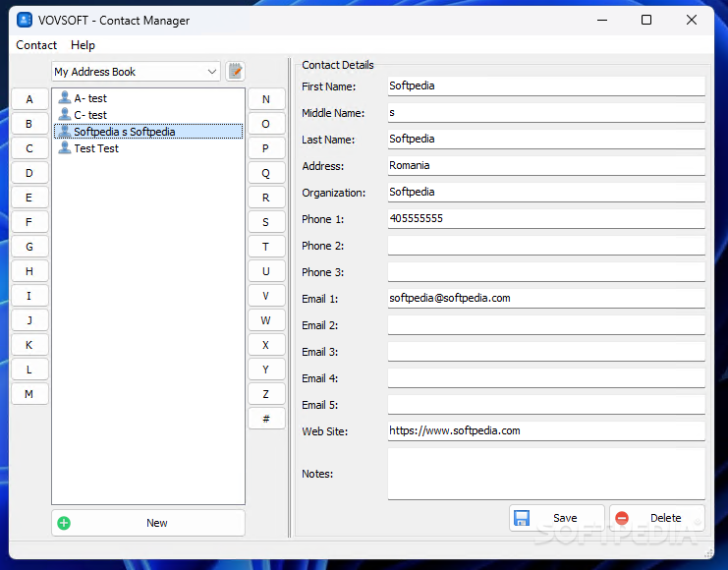Viewport: 728px width, 570px height.
Task: Filter contacts by letter D
Action: point(29,173)
